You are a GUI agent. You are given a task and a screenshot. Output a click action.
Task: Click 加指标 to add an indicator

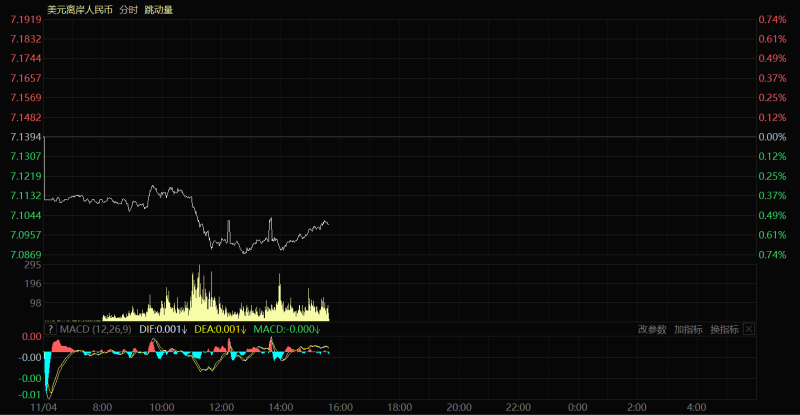point(688,329)
